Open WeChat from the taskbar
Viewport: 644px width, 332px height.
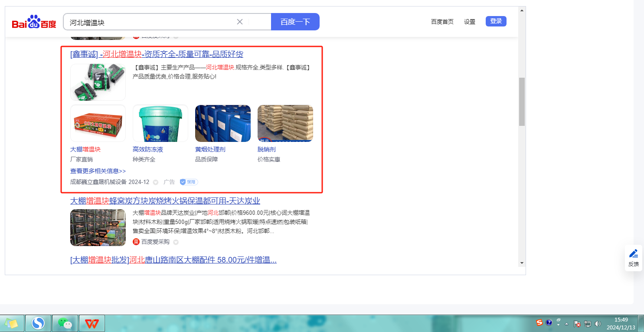pos(65,323)
